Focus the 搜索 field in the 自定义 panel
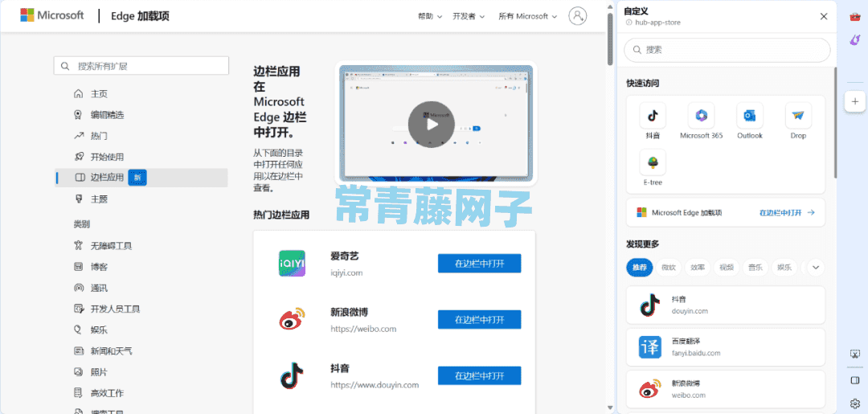This screenshot has height=414, width=868. [x=727, y=50]
